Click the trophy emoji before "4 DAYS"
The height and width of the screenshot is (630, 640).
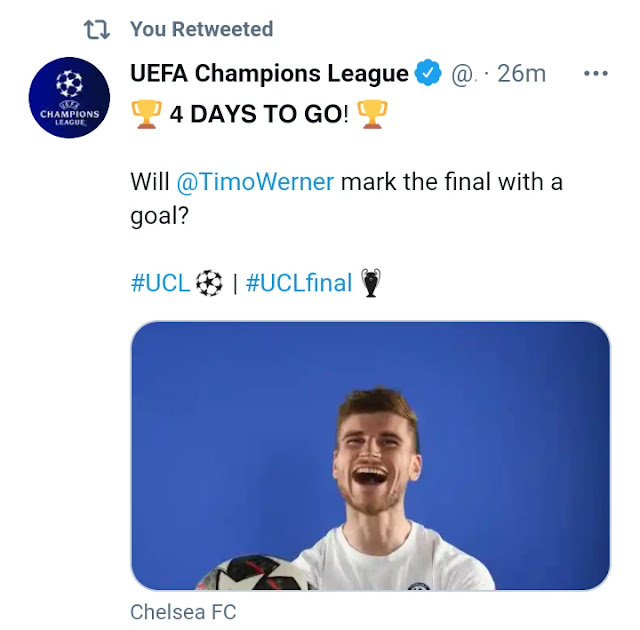click(146, 114)
